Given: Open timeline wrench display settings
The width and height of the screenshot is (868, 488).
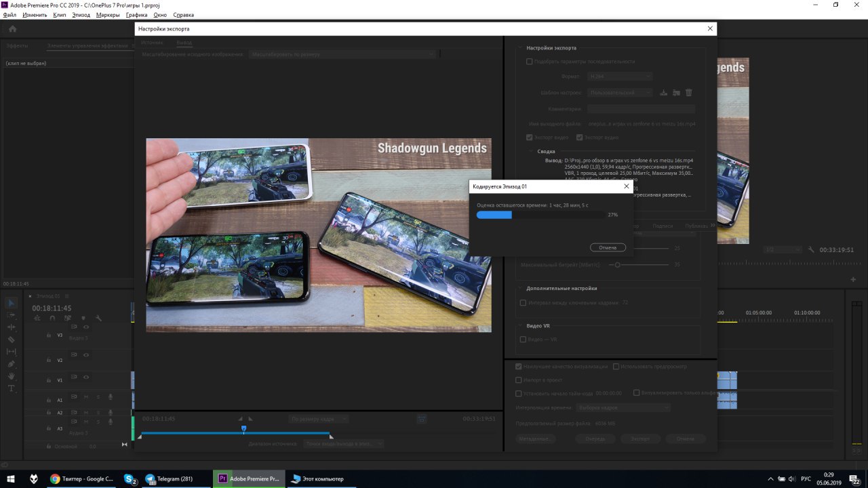Looking at the screenshot, I should [x=98, y=318].
